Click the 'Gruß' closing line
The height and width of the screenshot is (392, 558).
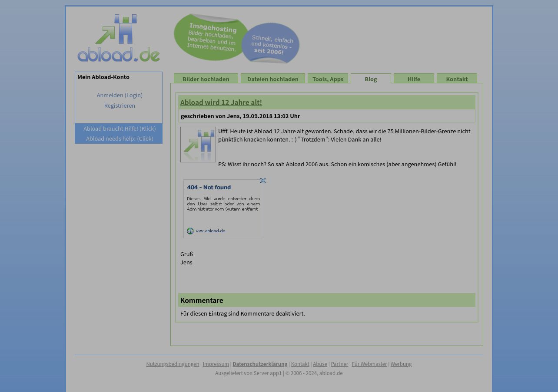point(187,254)
